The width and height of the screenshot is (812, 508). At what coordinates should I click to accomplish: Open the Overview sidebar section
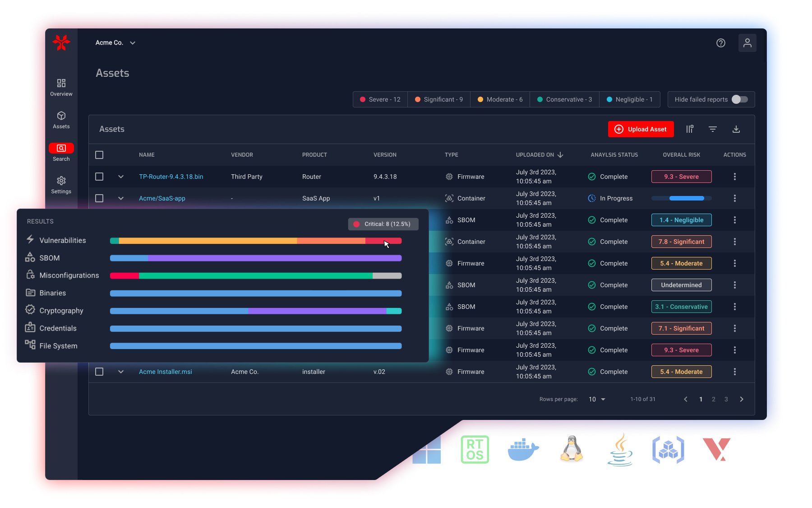click(x=61, y=88)
